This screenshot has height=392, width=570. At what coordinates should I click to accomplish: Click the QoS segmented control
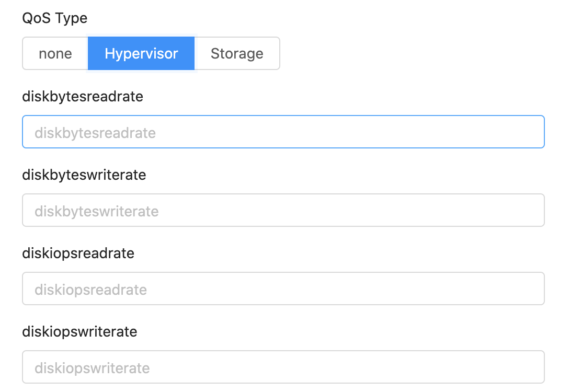(151, 53)
